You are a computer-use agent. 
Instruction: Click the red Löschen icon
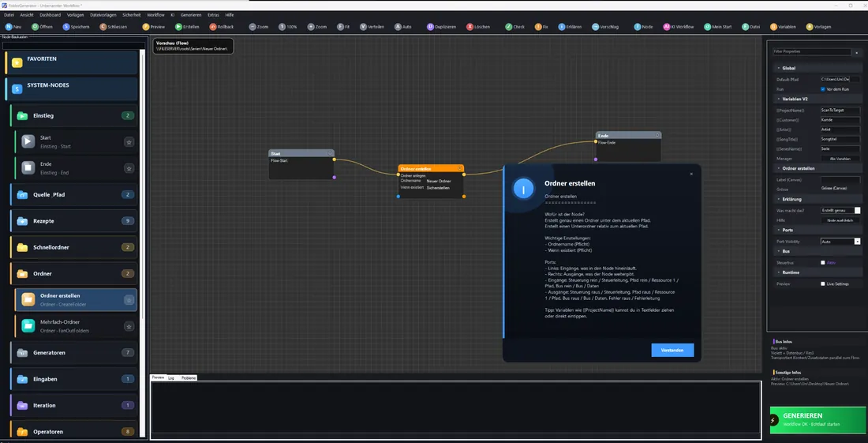(470, 27)
